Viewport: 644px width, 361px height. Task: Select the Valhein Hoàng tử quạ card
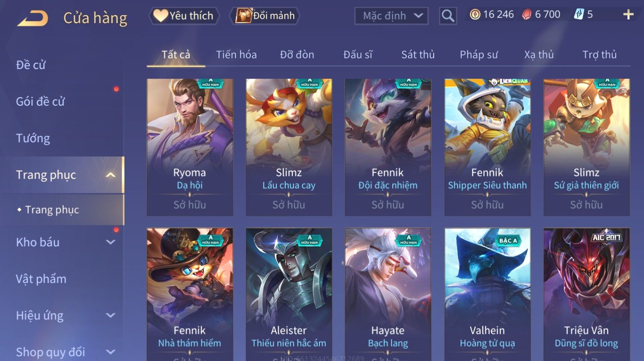pos(487,294)
